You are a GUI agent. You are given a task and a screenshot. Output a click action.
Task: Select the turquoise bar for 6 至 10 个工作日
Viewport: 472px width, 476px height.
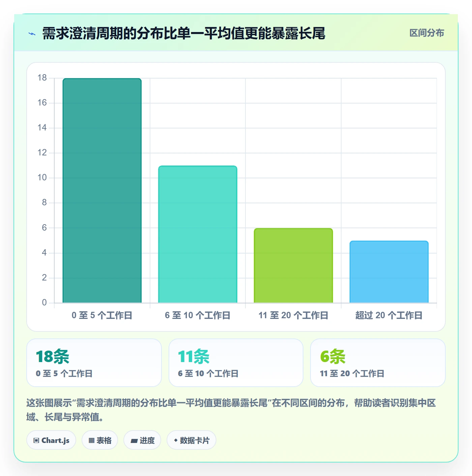coord(198,234)
